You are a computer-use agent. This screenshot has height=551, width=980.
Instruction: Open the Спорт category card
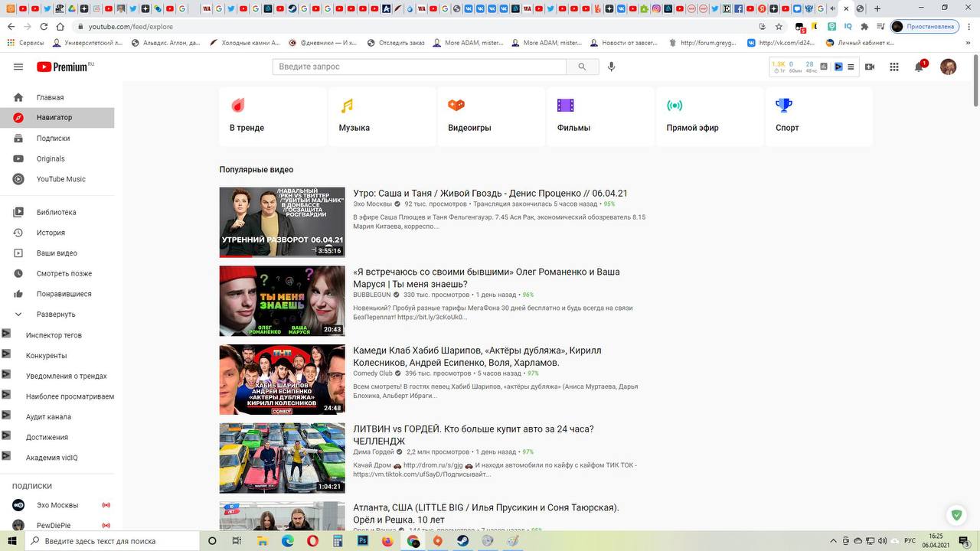(x=818, y=116)
